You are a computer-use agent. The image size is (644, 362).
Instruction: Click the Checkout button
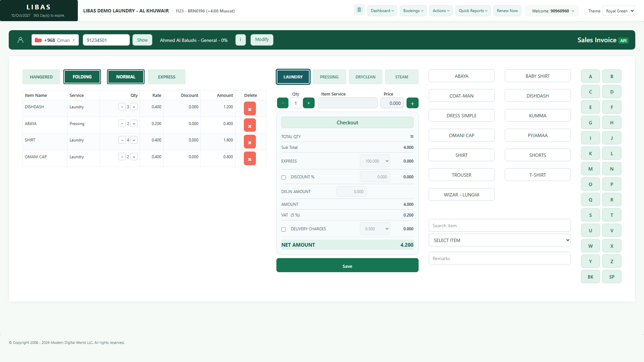[347, 122]
